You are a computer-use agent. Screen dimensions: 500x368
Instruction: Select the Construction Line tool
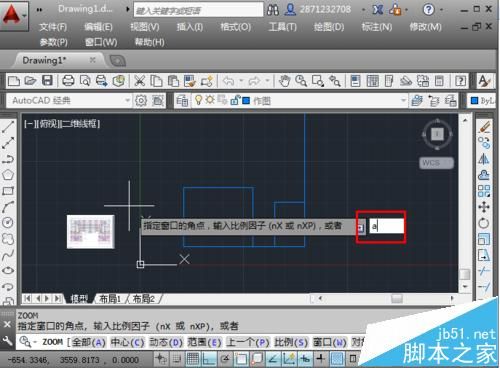(8, 143)
